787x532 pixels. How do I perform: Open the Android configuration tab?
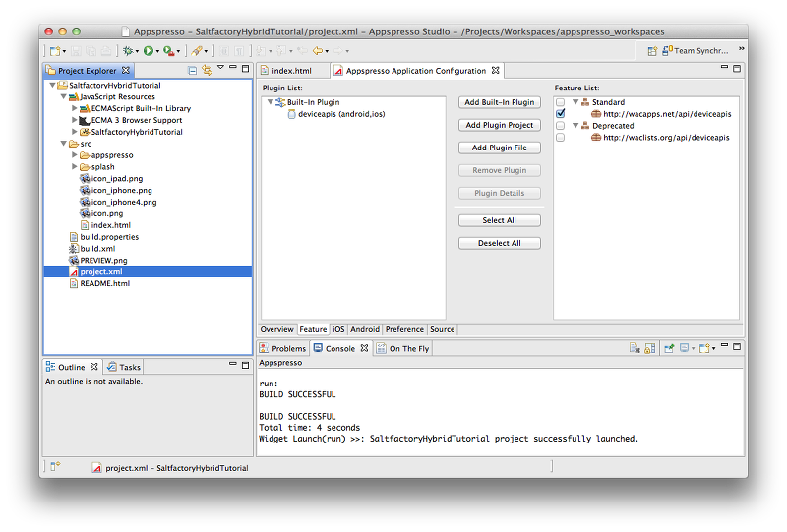(x=365, y=329)
